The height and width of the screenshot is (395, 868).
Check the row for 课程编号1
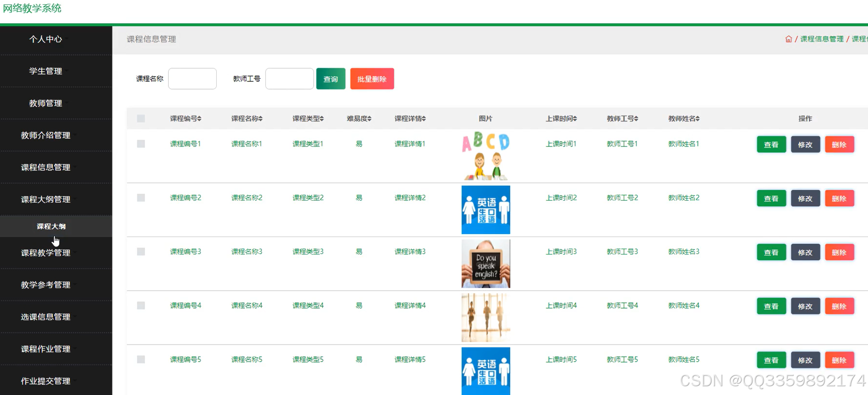click(x=141, y=144)
